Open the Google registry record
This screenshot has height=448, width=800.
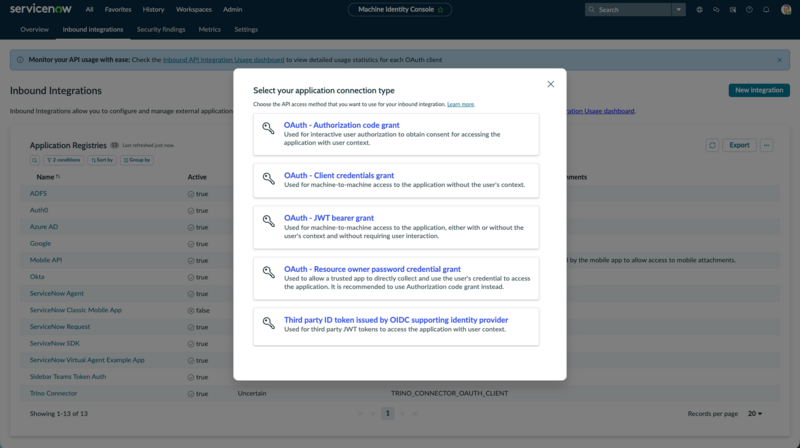point(40,243)
